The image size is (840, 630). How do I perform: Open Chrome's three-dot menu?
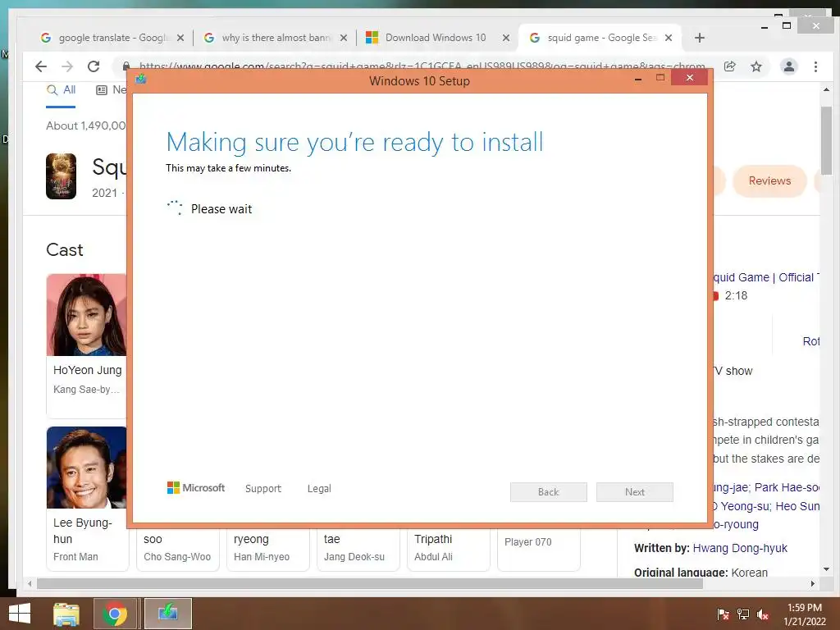point(815,66)
